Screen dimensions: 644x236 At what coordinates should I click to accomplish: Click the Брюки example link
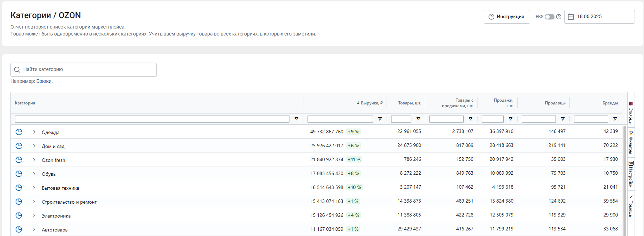coord(44,81)
